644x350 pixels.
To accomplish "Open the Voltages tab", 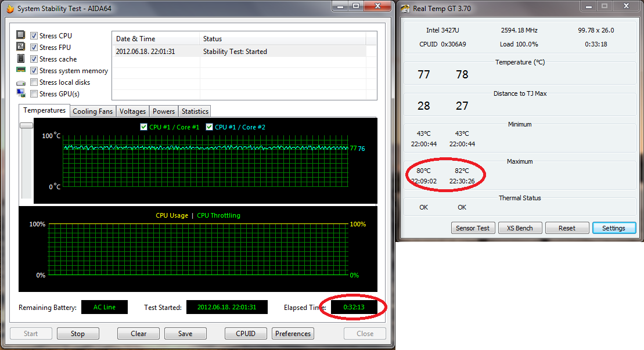I will [x=132, y=111].
